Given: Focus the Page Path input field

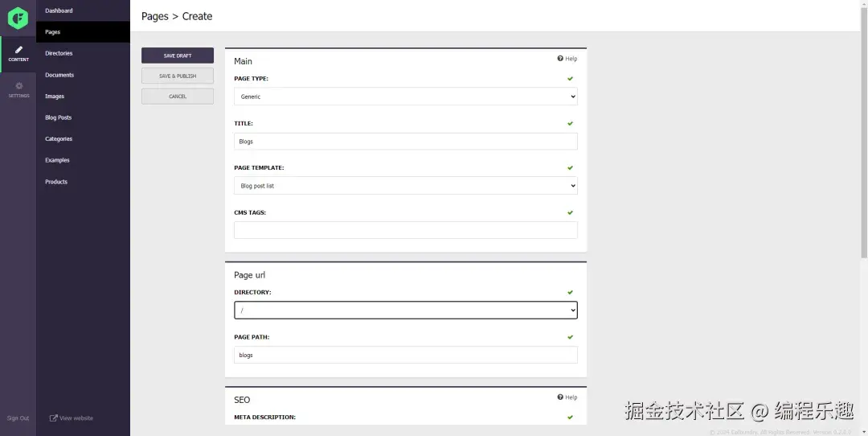Looking at the screenshot, I should pyautogui.click(x=406, y=355).
